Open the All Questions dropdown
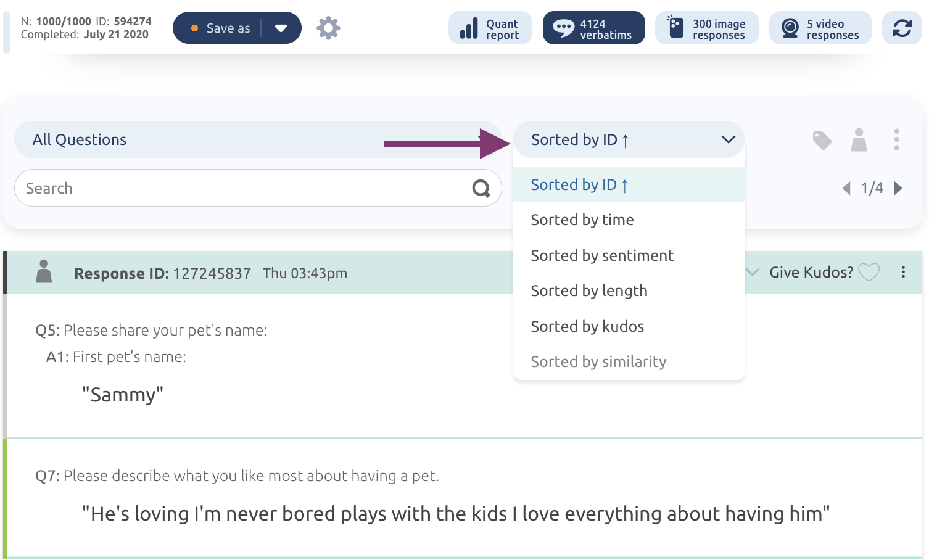Image resolution: width=929 pixels, height=560 pixels. click(258, 139)
